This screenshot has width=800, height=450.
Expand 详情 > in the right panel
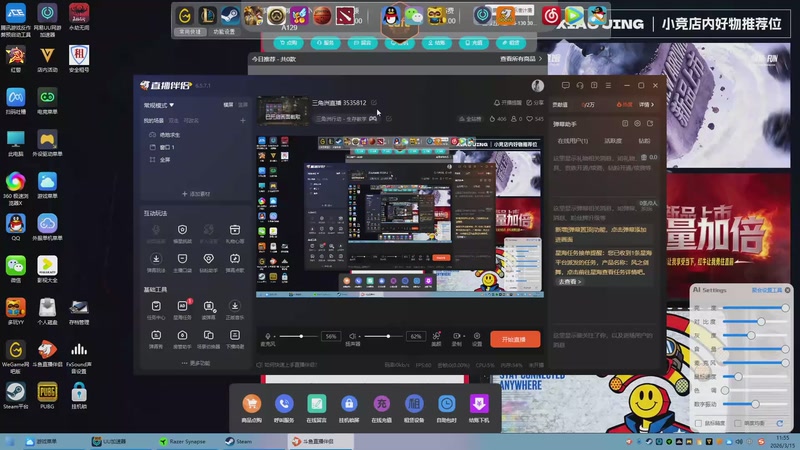pos(646,105)
